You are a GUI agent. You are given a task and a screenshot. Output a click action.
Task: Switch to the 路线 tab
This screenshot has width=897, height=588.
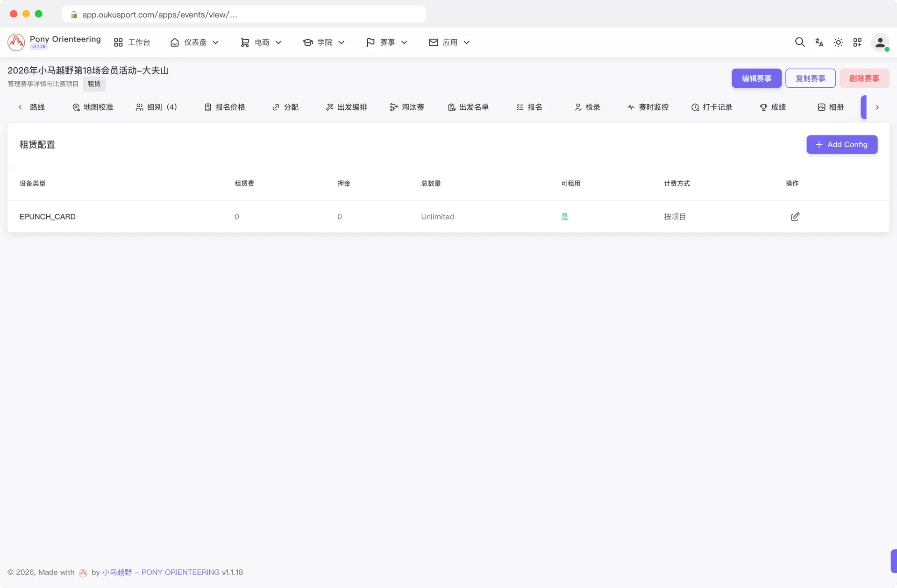(x=37, y=107)
